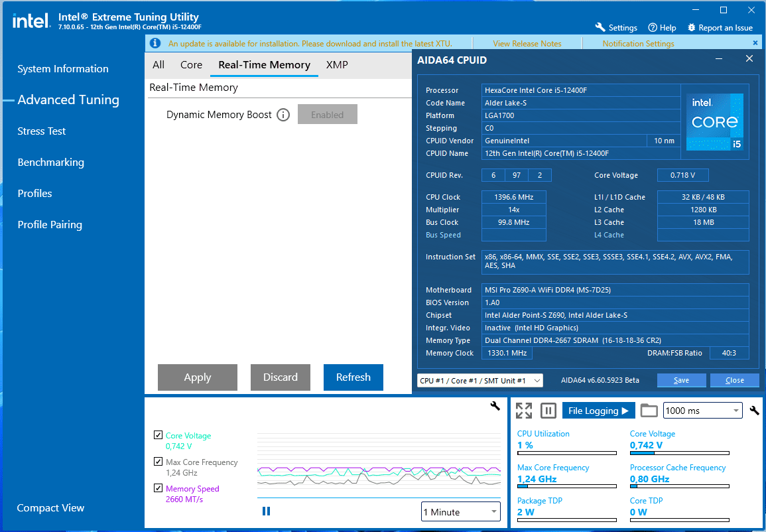This screenshot has height=532, width=766.
Task: Open monitor panel wrench settings
Action: 754,411
